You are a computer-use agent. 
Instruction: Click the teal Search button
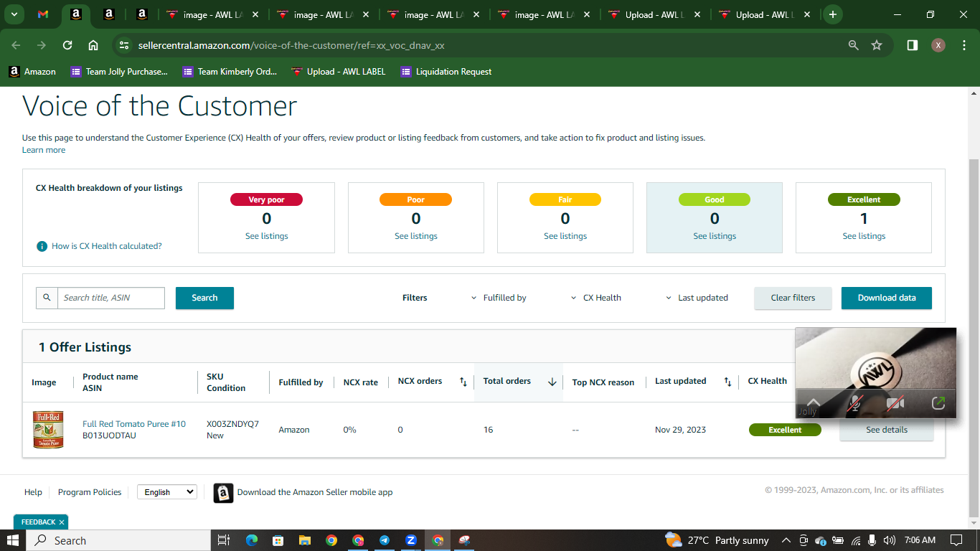click(x=204, y=298)
